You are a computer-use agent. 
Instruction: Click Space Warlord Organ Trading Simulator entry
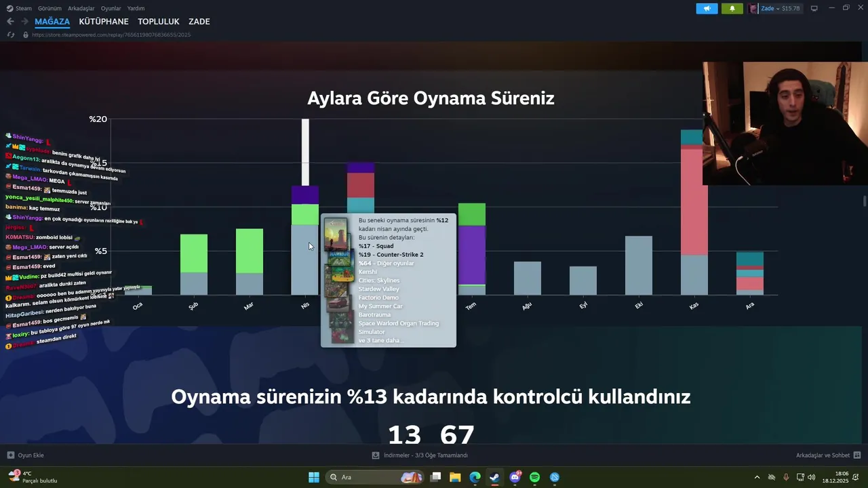pyautogui.click(x=399, y=327)
